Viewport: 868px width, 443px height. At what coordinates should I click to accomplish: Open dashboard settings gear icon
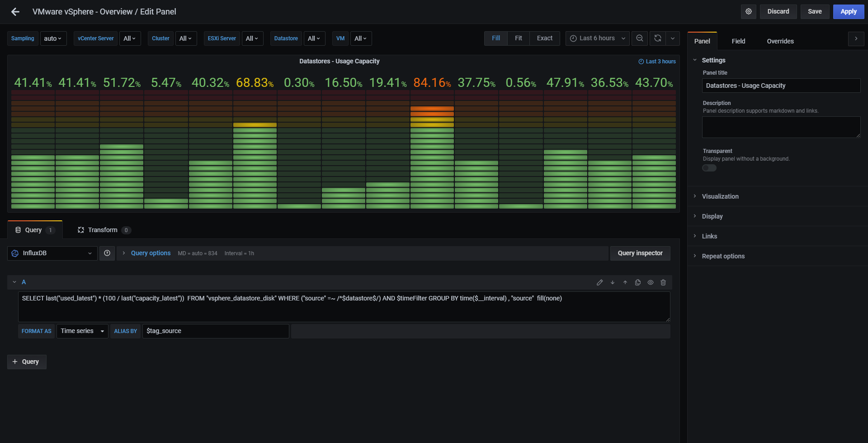tap(749, 12)
